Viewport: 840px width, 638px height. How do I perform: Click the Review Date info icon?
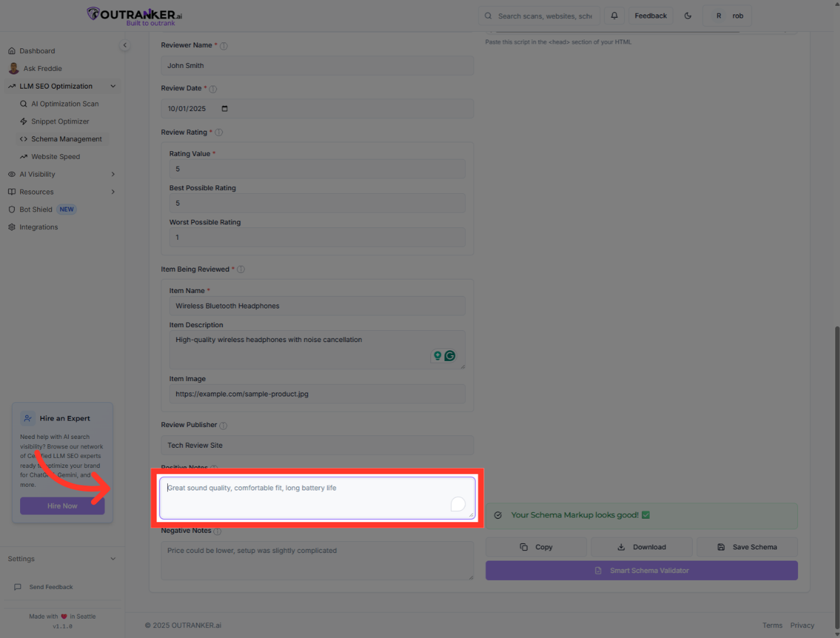(213, 89)
